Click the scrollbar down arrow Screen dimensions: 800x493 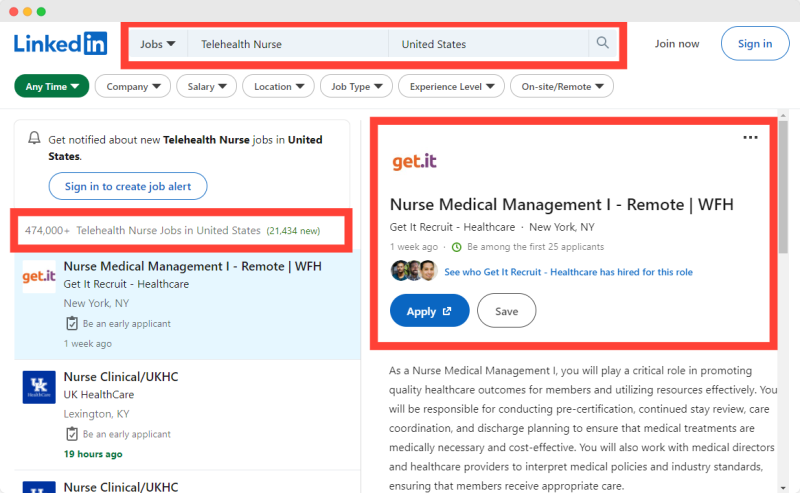click(783, 488)
